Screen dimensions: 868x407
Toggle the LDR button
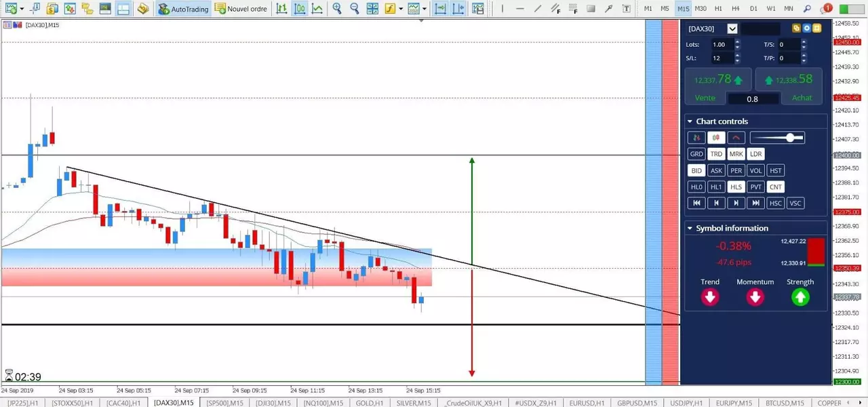(x=756, y=154)
